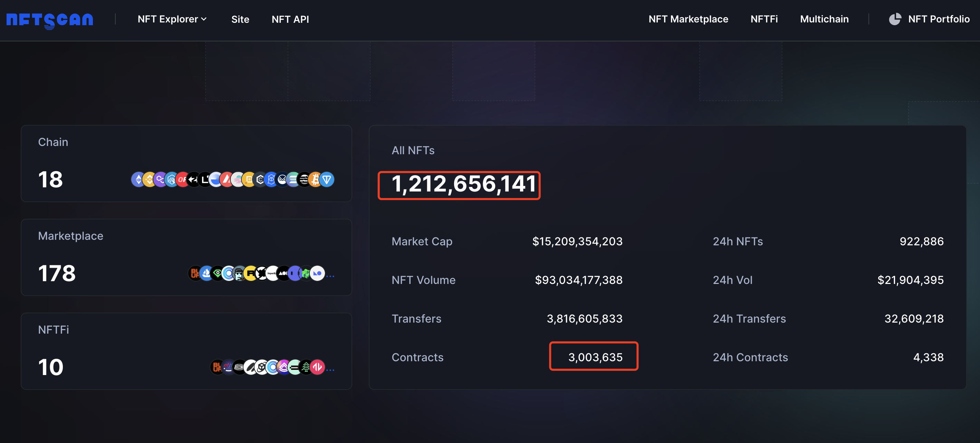980x443 pixels.
Task: Select the Ethereum chain icon
Action: (138, 179)
